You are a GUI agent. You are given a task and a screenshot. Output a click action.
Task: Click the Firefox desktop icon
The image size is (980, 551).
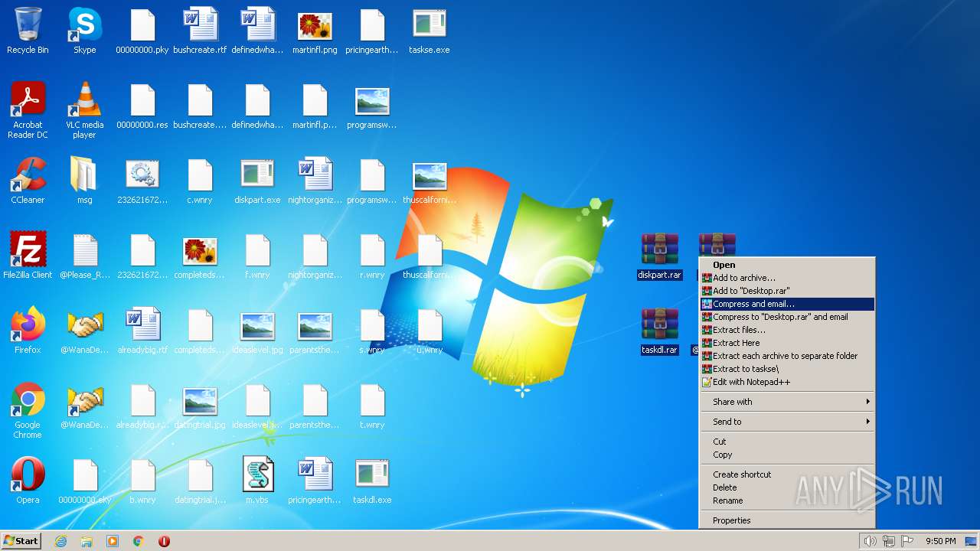point(28,331)
